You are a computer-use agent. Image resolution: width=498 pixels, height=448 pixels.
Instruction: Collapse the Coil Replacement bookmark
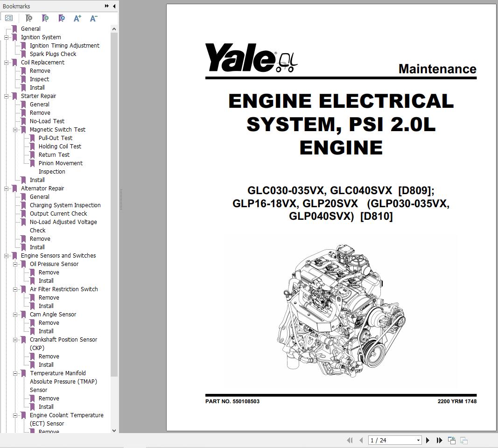6,63
